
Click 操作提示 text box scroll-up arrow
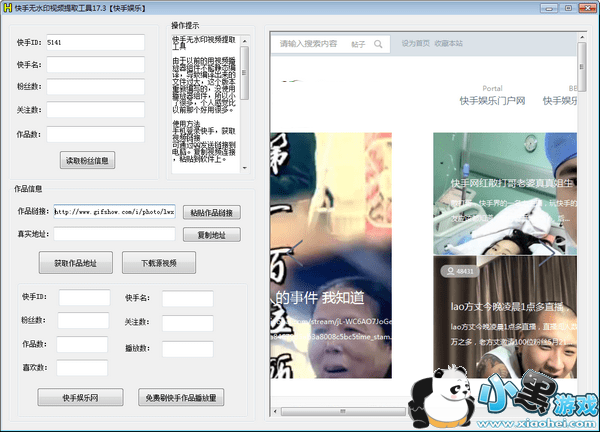click(x=245, y=41)
